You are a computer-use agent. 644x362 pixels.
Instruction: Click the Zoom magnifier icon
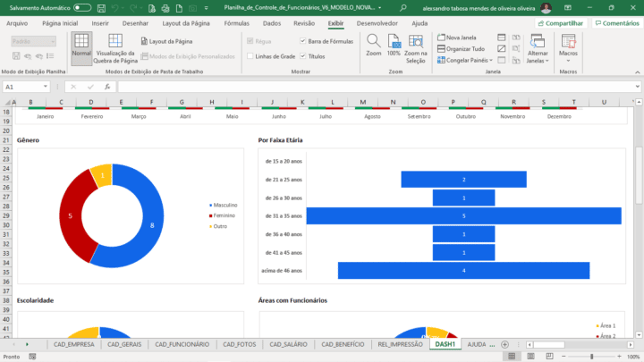pyautogui.click(x=373, y=45)
